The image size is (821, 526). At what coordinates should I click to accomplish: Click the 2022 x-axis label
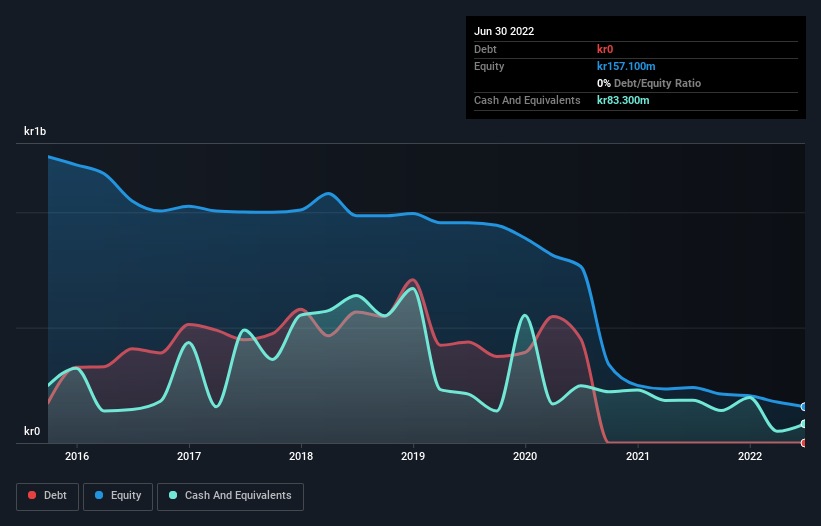pos(750,456)
